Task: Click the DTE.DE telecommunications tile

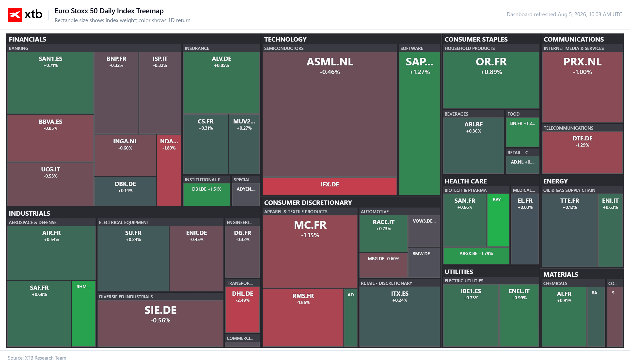Action: 582,152
